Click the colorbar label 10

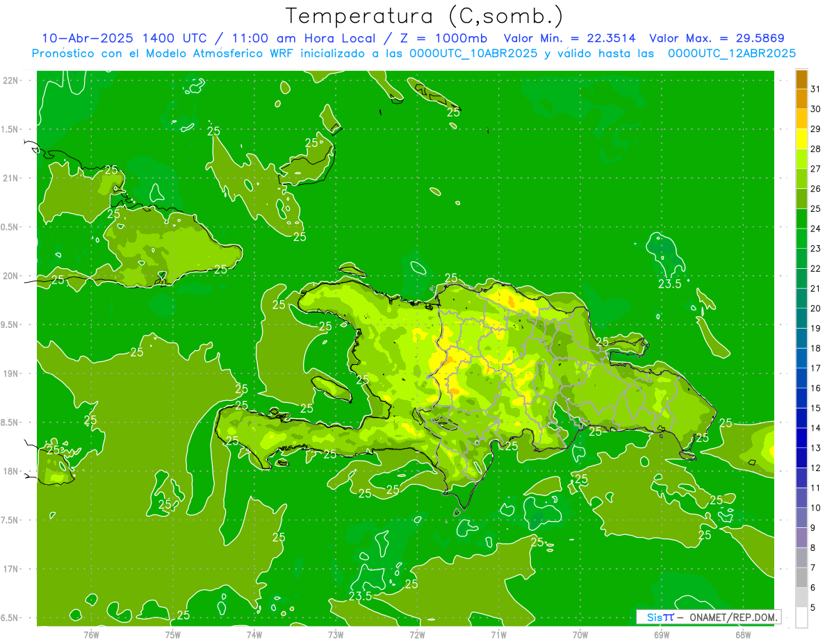coord(816,508)
